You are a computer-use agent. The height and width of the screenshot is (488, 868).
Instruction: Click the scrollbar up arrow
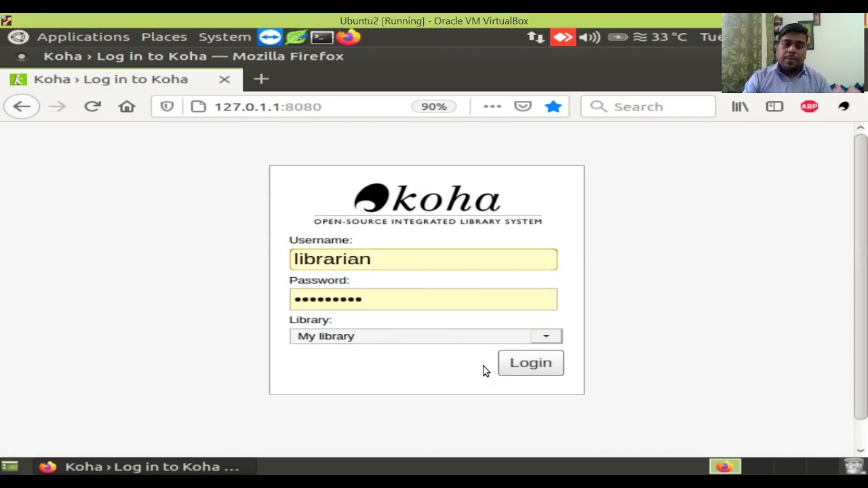click(x=860, y=127)
